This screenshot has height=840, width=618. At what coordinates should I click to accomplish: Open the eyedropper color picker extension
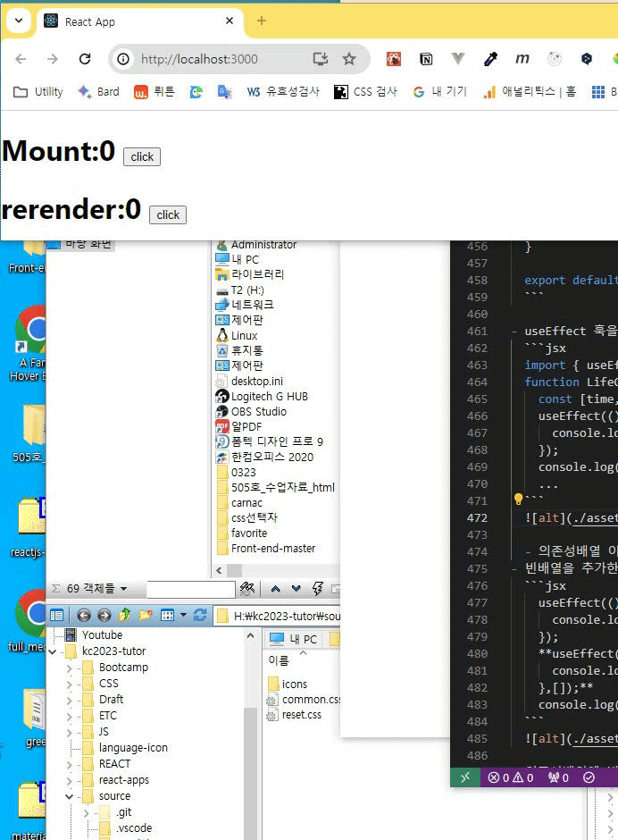(490, 59)
